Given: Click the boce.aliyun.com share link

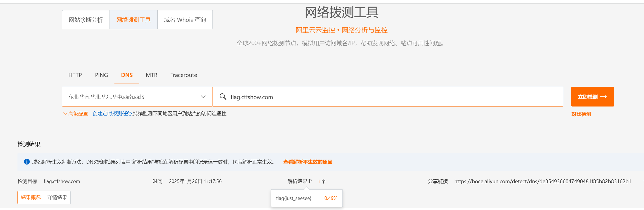Looking at the screenshot, I should pos(542,181).
